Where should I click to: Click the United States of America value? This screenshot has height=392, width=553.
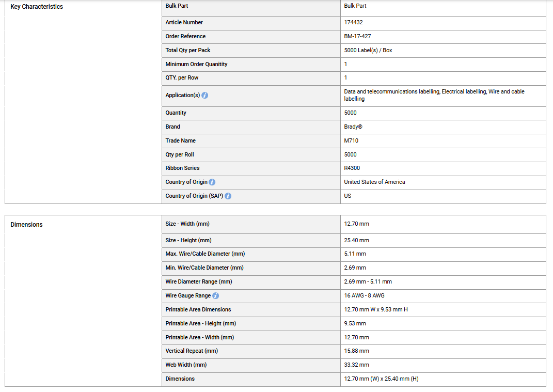pos(374,182)
